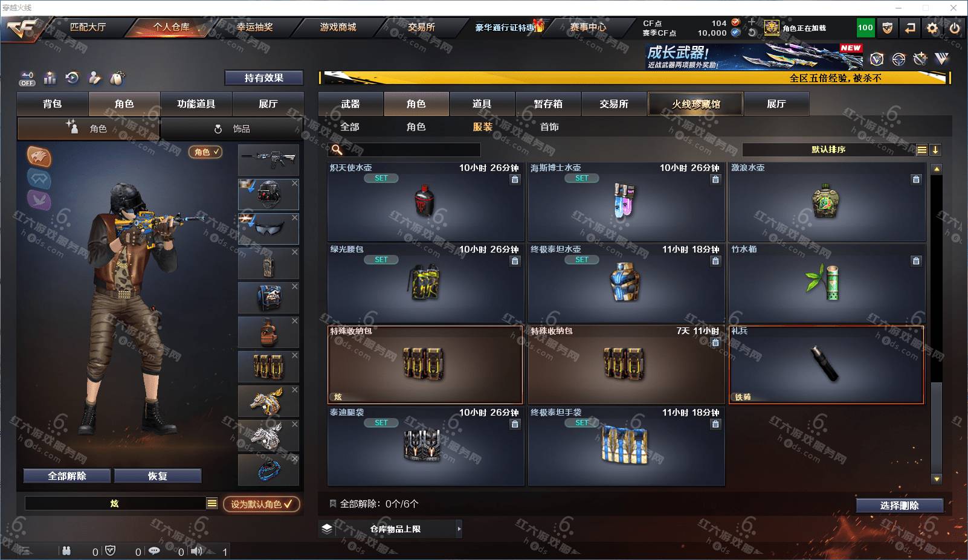The image size is (968, 560).
Task: Click the trash icon on 竹水桶
Action: click(916, 261)
